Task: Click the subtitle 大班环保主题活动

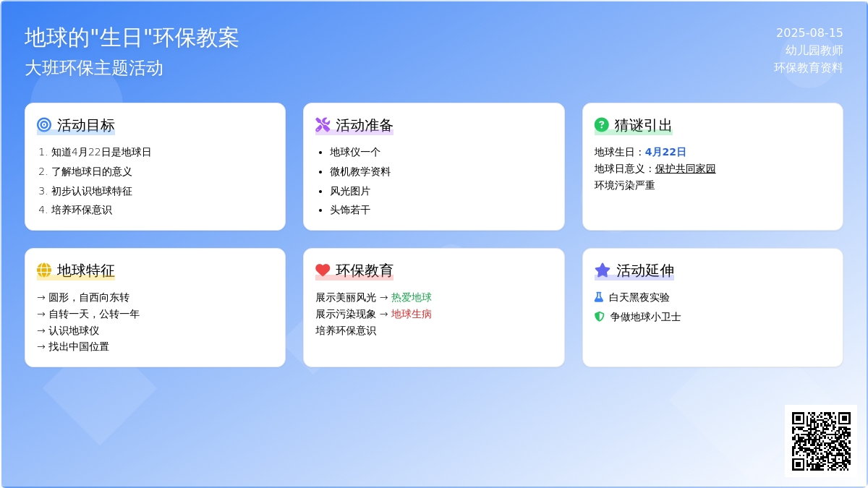Action: [94, 68]
